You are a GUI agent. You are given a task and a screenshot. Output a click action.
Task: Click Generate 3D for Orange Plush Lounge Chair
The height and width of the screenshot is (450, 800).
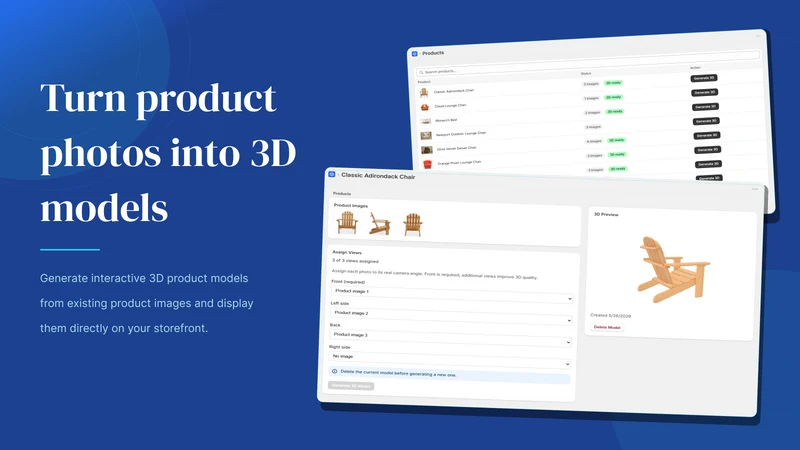pos(708,149)
